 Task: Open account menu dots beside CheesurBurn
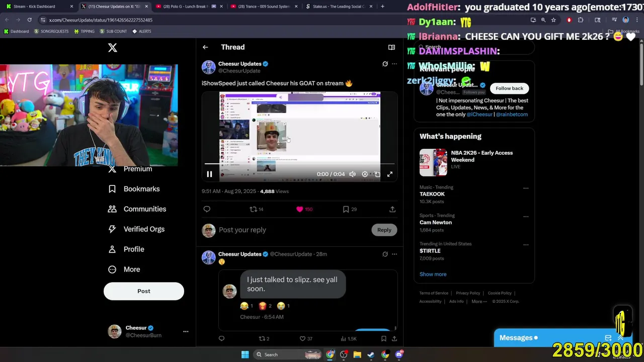(186, 331)
